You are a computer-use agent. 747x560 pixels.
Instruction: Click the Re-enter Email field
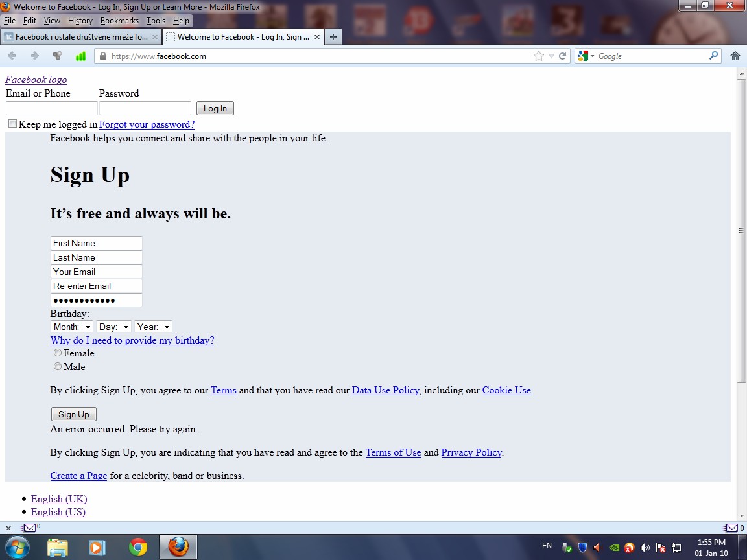(x=96, y=286)
